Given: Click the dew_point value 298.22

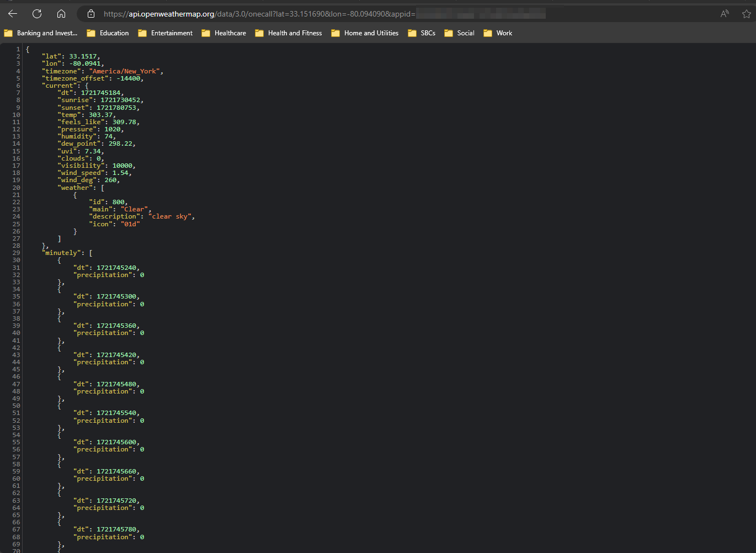Looking at the screenshot, I should click(120, 143).
